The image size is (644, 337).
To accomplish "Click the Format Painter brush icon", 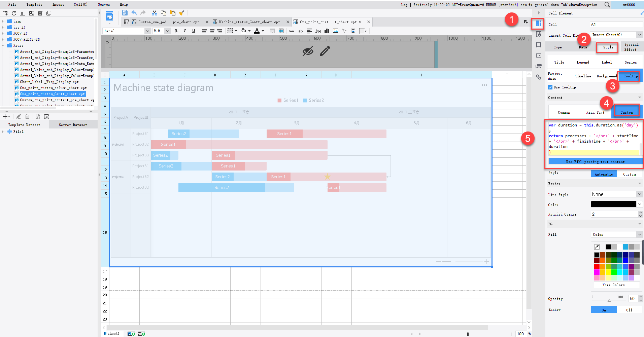I will [x=182, y=13].
